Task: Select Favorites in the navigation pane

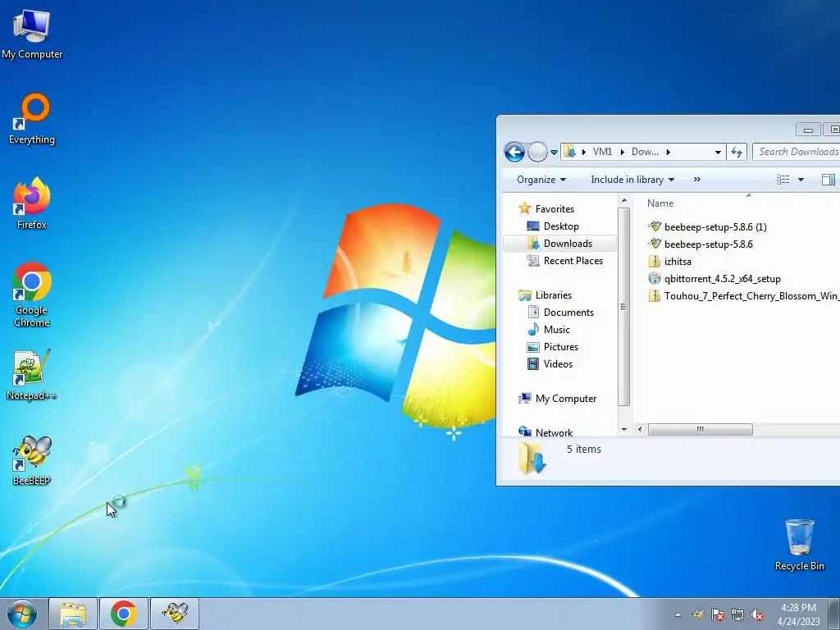Action: click(555, 209)
